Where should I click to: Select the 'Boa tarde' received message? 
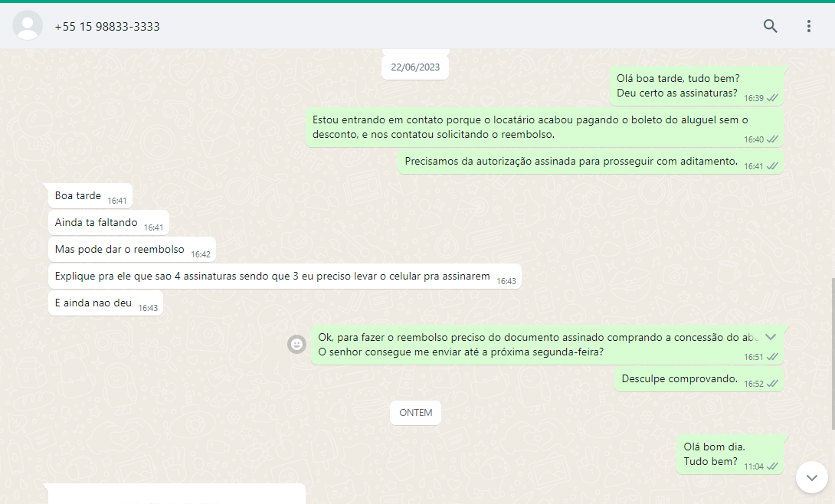click(x=78, y=196)
